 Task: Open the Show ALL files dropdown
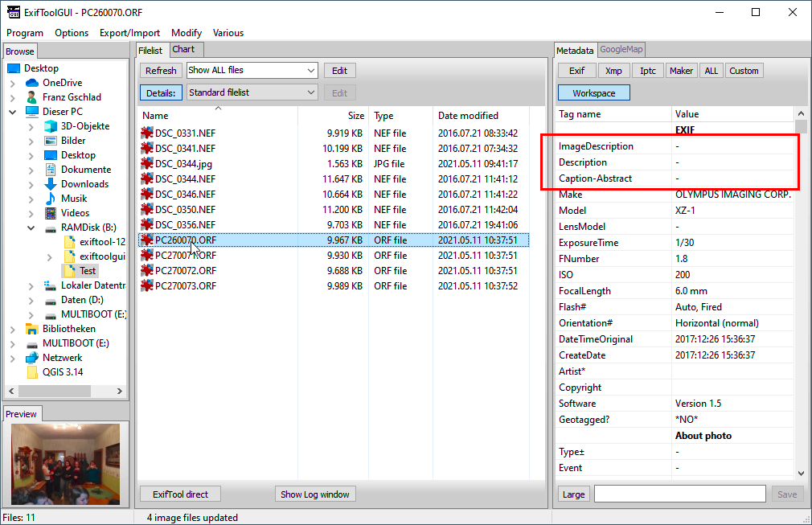coord(252,71)
